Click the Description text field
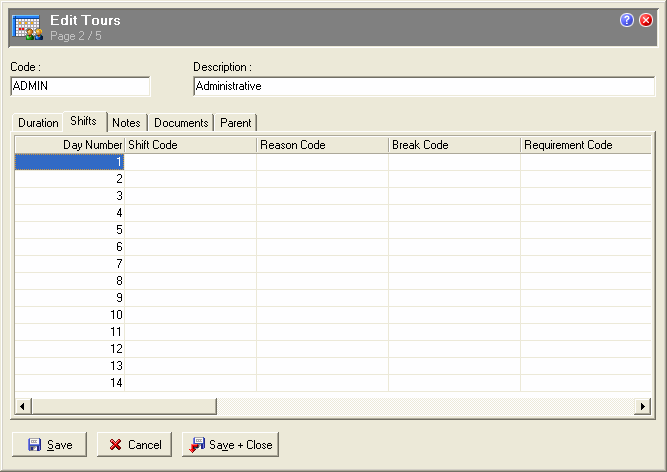This screenshot has width=667, height=472. [422, 86]
